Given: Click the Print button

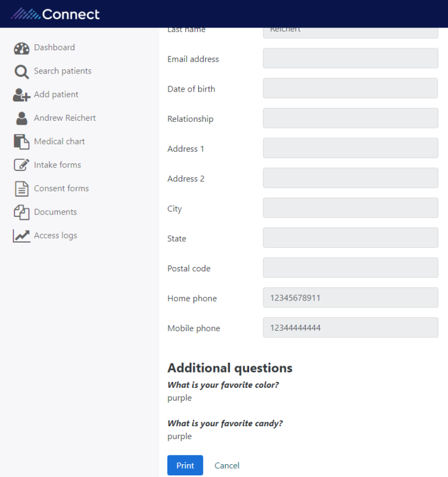Looking at the screenshot, I should pyautogui.click(x=185, y=465).
